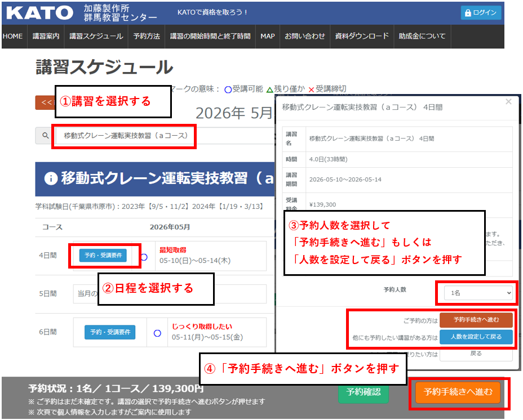Click 予約手続きへ進む button in the dialog
Image resolution: width=523 pixels, height=420 pixels.
[476, 320]
